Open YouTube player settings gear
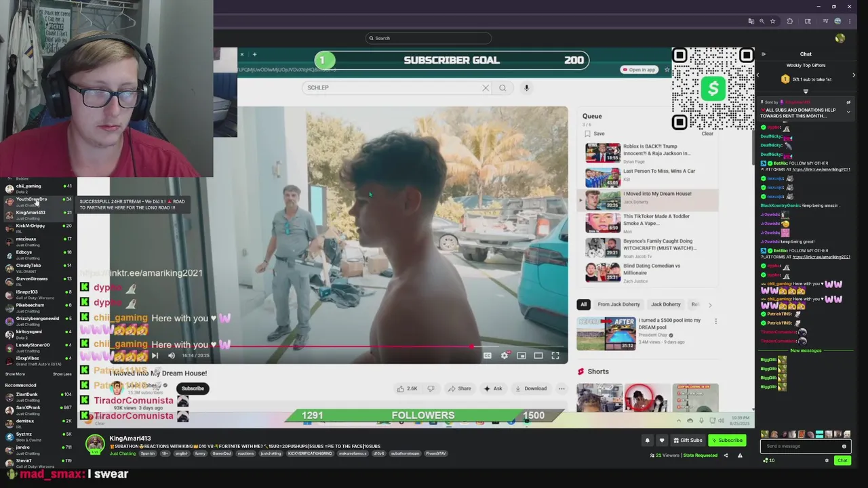 [x=505, y=355]
